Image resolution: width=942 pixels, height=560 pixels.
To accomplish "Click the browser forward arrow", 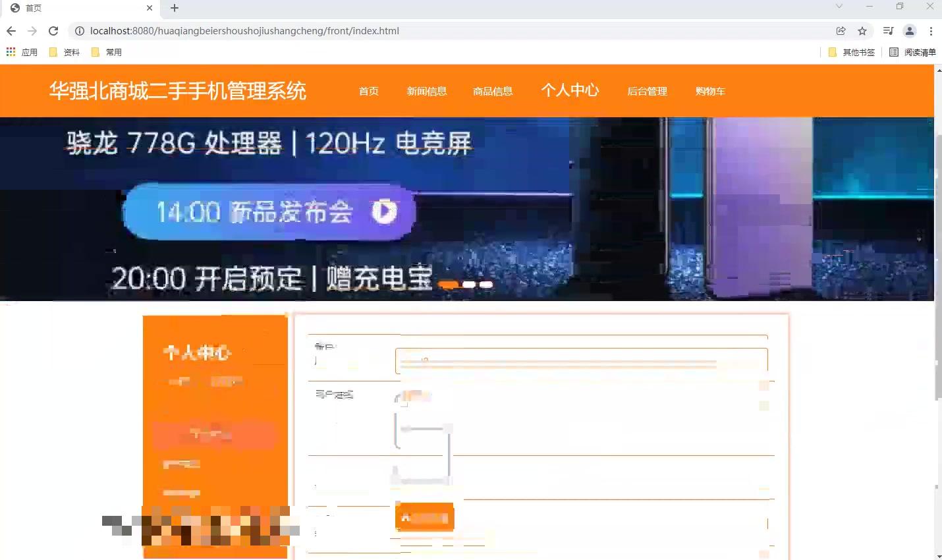I will pyautogui.click(x=32, y=31).
